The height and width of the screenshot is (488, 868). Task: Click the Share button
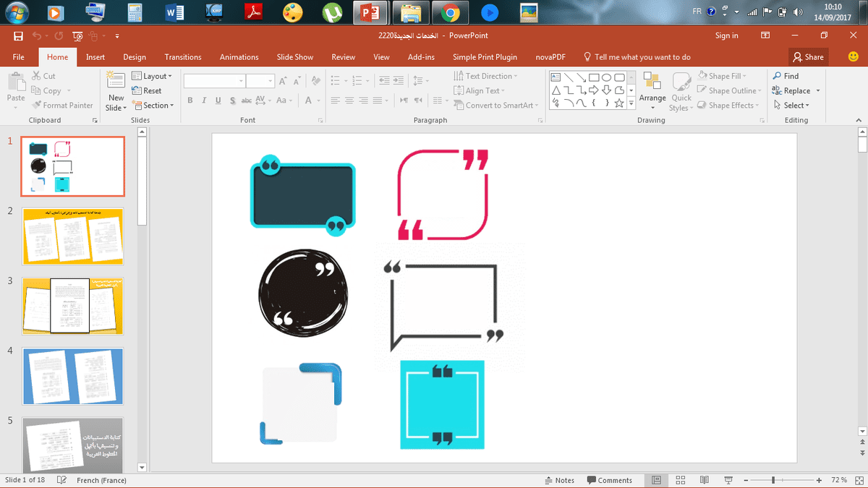tap(808, 57)
